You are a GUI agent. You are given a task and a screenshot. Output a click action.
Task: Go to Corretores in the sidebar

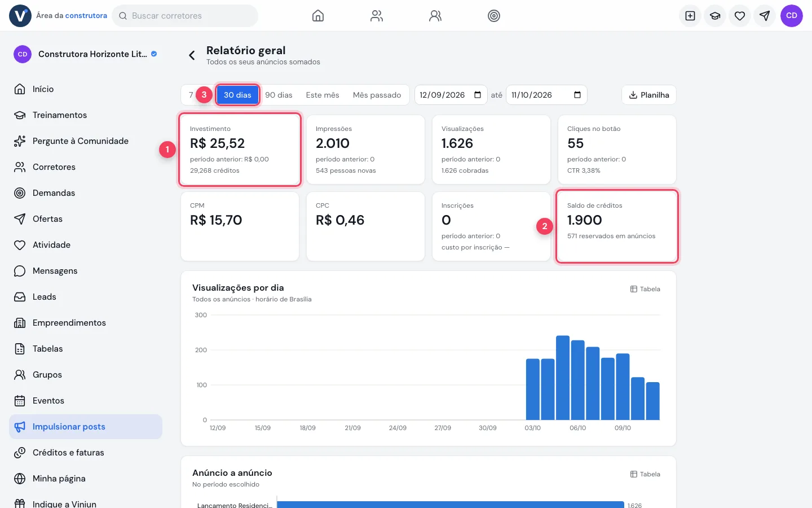(x=86, y=167)
